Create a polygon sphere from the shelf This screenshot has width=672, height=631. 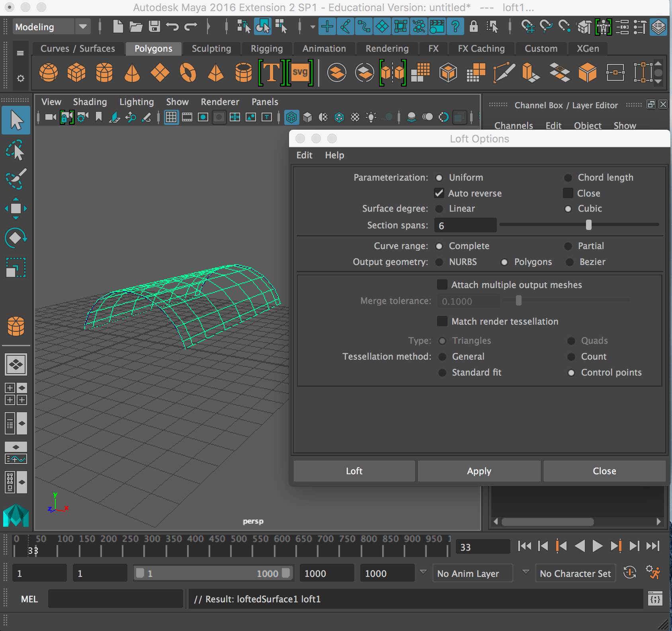[49, 73]
